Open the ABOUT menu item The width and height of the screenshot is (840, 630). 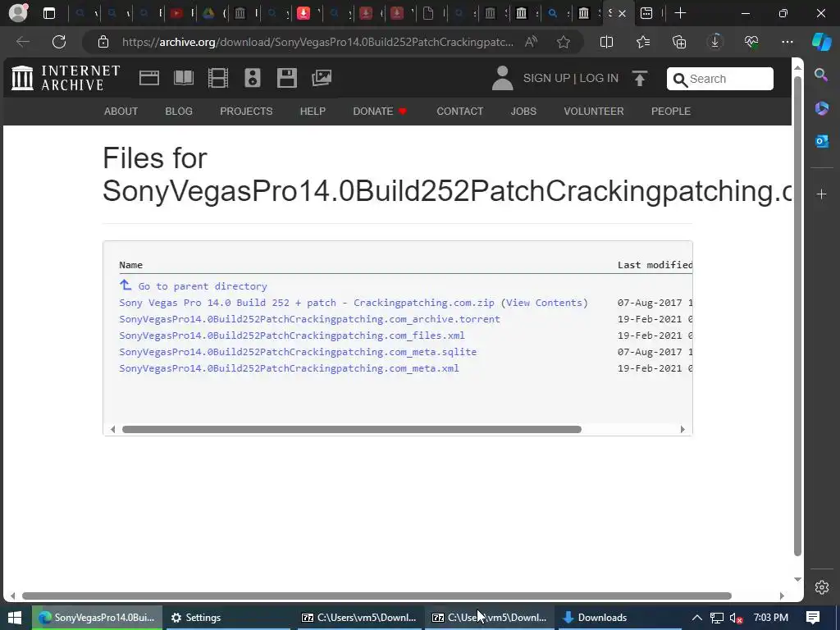coord(121,111)
